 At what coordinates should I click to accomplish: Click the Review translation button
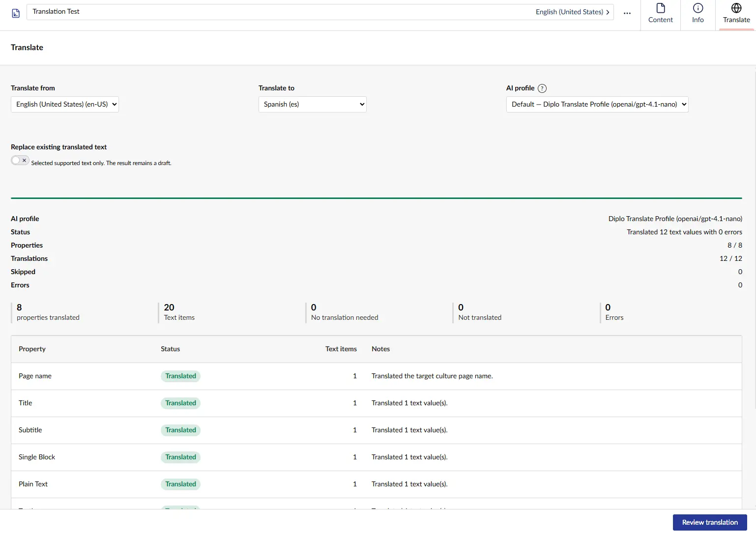(710, 522)
